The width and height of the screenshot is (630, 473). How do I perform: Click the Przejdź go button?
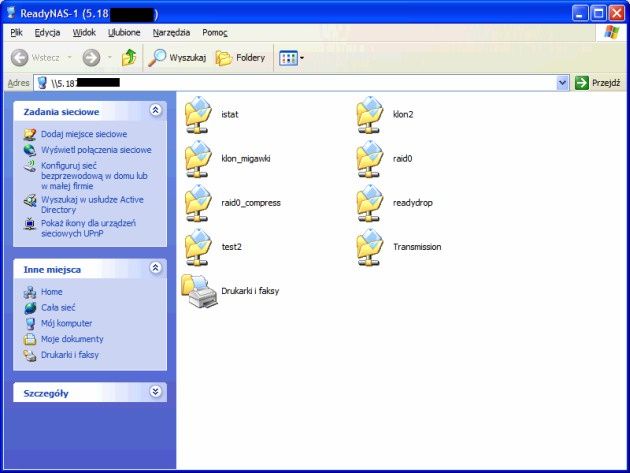click(x=598, y=83)
